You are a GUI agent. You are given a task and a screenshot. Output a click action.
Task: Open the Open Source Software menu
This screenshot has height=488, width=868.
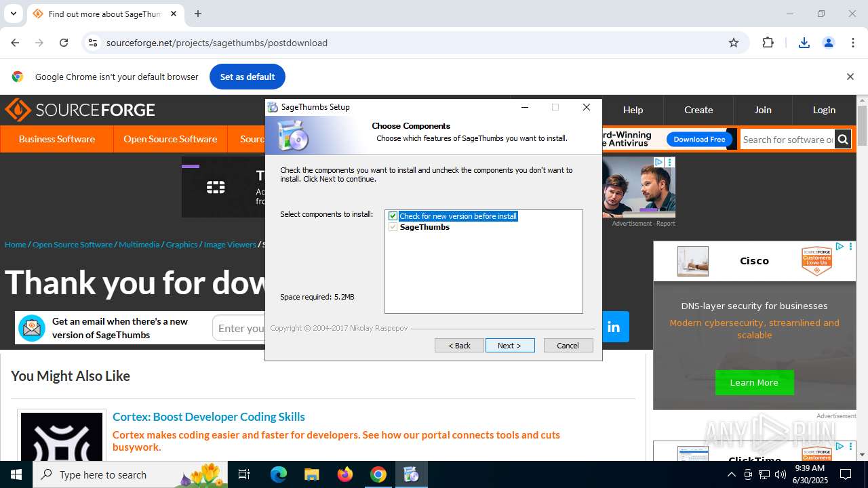pos(170,139)
